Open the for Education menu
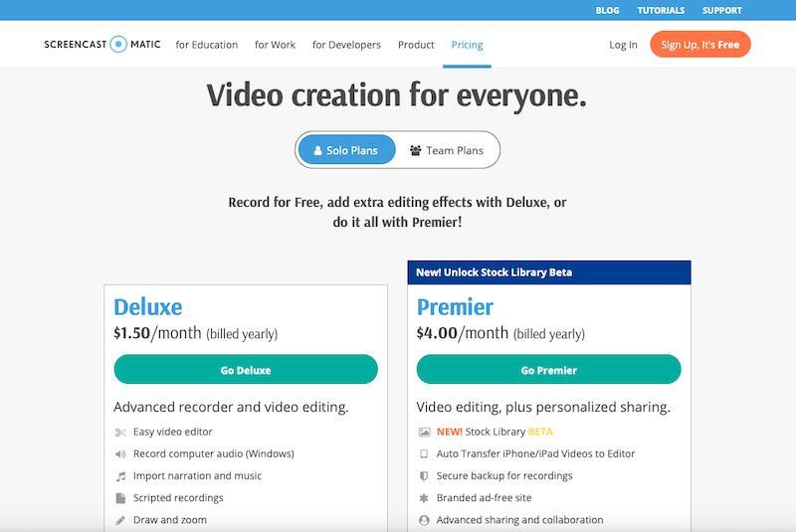Screen dimensions: 796x532 207,45
